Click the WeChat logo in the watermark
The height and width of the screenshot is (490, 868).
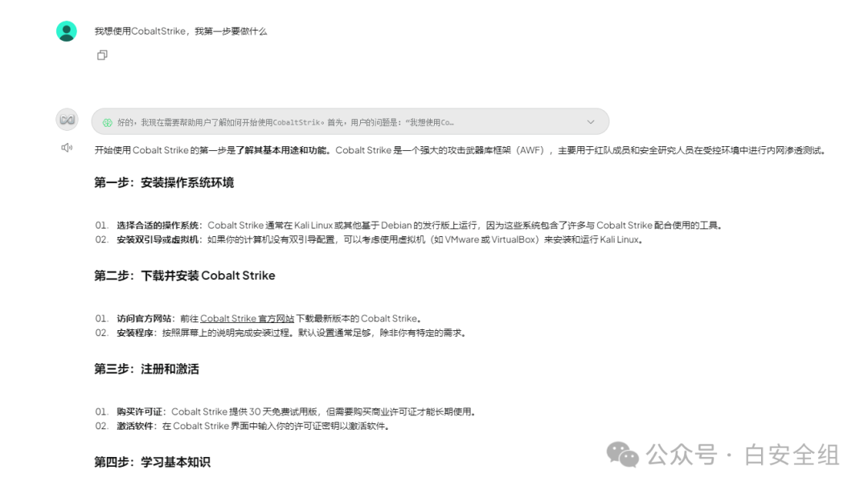623,455
